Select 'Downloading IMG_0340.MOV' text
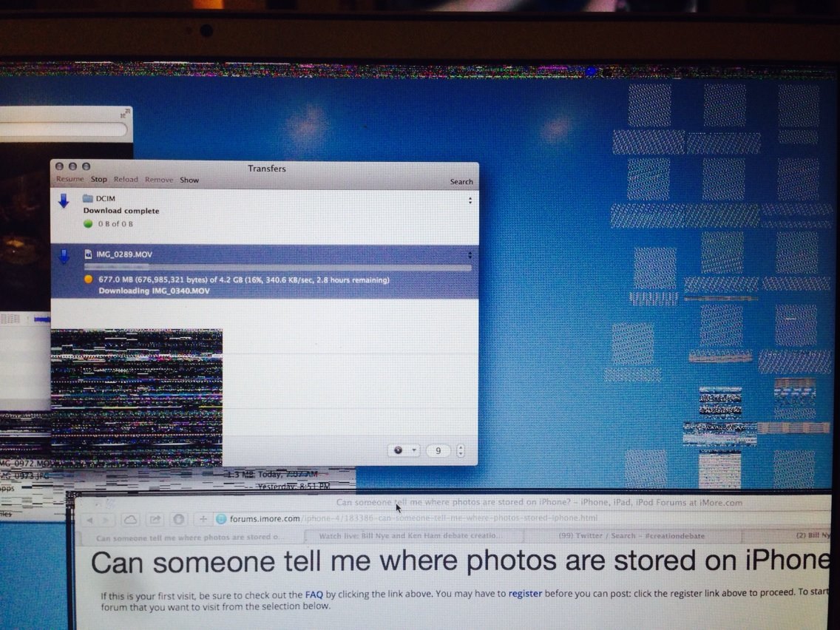Screen dimensions: 840x630 [154, 291]
